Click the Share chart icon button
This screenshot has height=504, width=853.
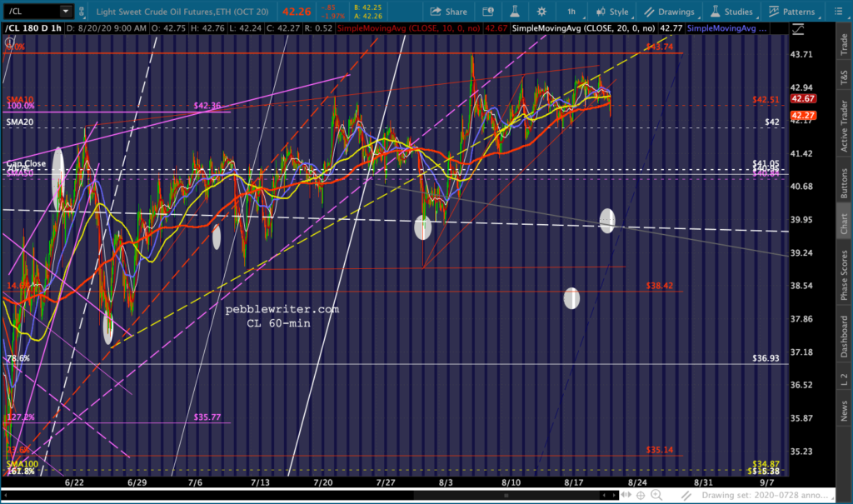448,12
